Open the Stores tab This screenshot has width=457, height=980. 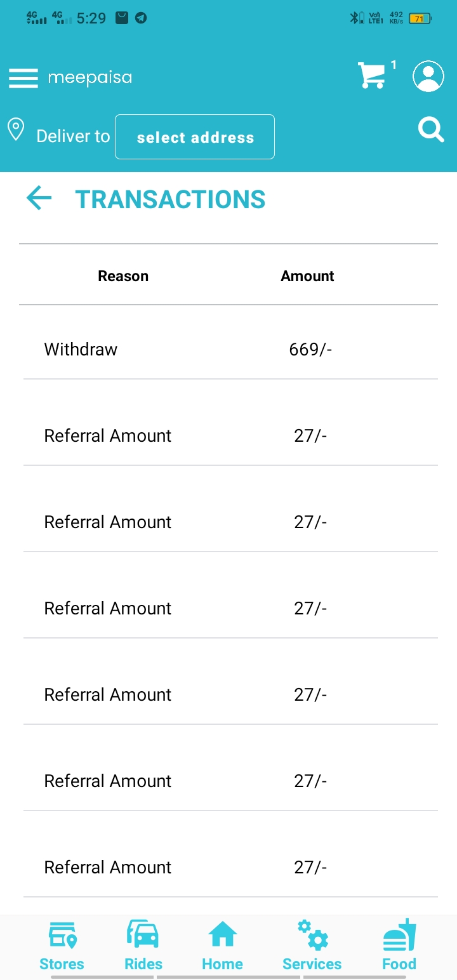pyautogui.click(x=62, y=946)
